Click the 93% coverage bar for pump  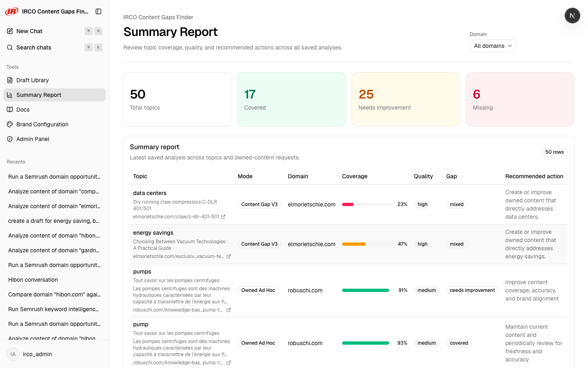tap(367, 343)
